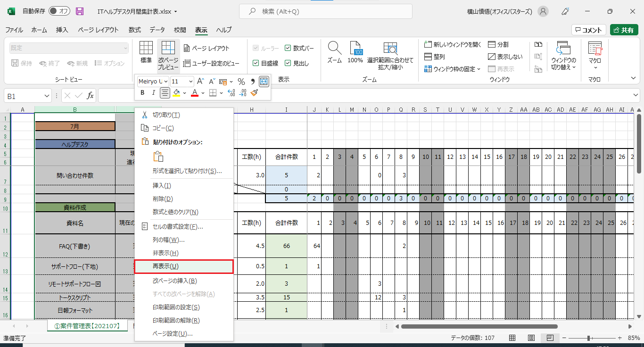
Task: Click the 100% zoom icon
Action: point(355,49)
